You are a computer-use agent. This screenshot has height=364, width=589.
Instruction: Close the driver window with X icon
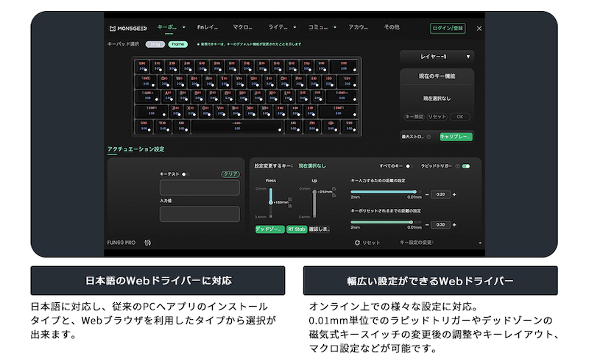point(479,28)
